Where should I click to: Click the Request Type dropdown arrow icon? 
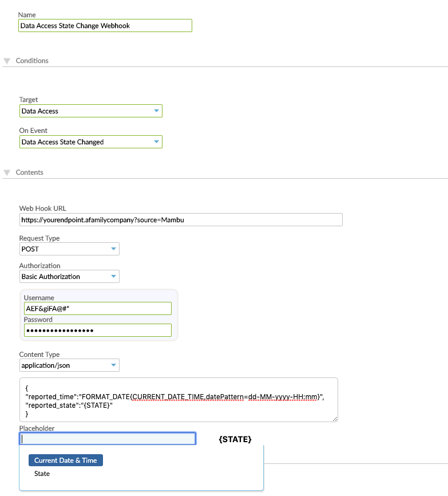(x=113, y=249)
